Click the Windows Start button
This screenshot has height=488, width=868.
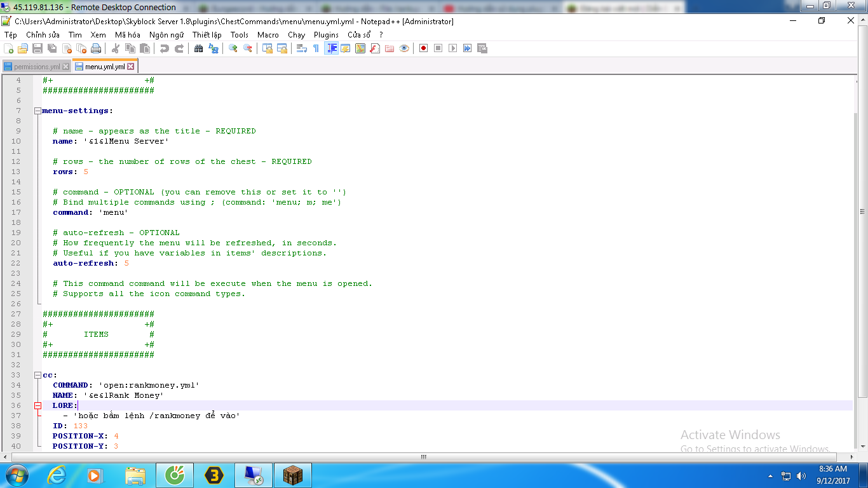(15, 475)
